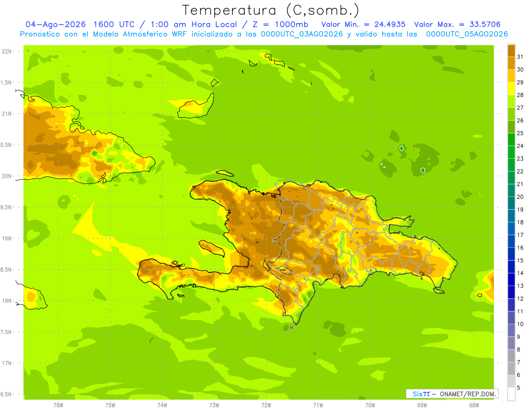Click the "73W" longitude label

pos(214,405)
